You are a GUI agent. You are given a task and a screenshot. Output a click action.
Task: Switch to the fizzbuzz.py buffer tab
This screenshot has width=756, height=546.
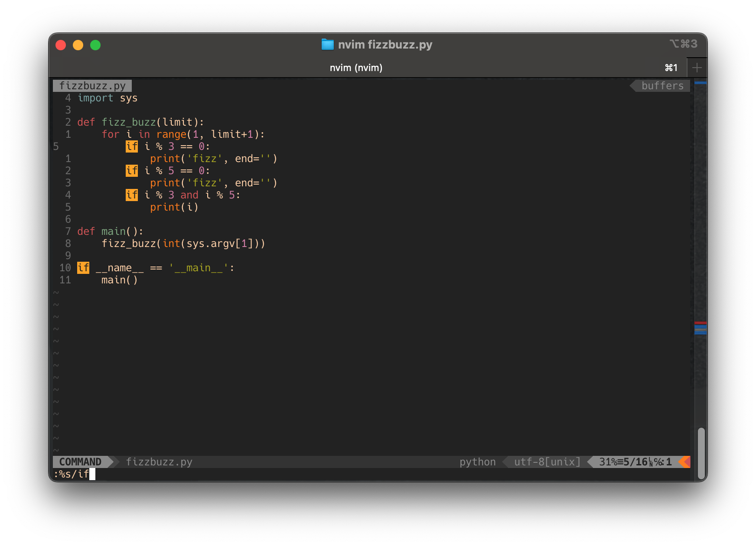(x=92, y=86)
